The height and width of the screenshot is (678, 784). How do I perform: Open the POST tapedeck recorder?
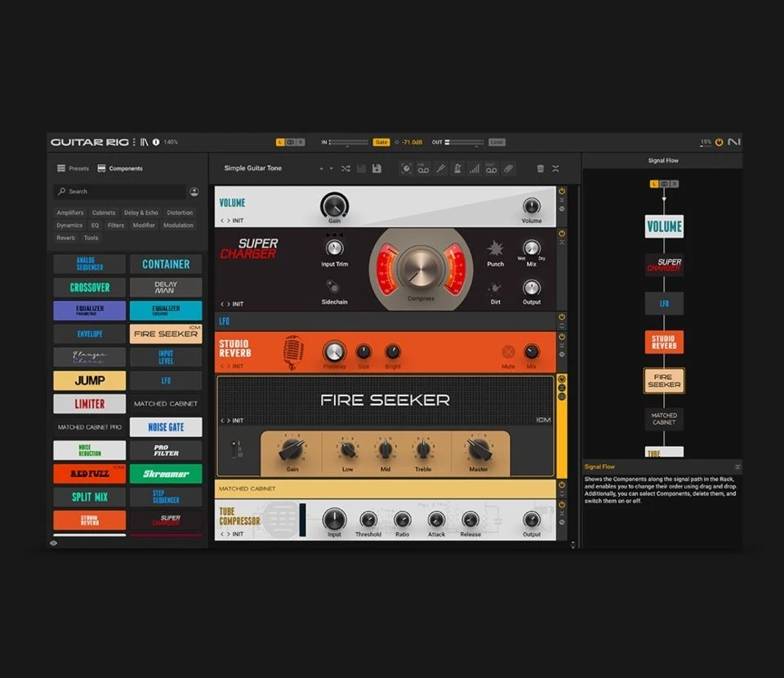click(x=490, y=168)
